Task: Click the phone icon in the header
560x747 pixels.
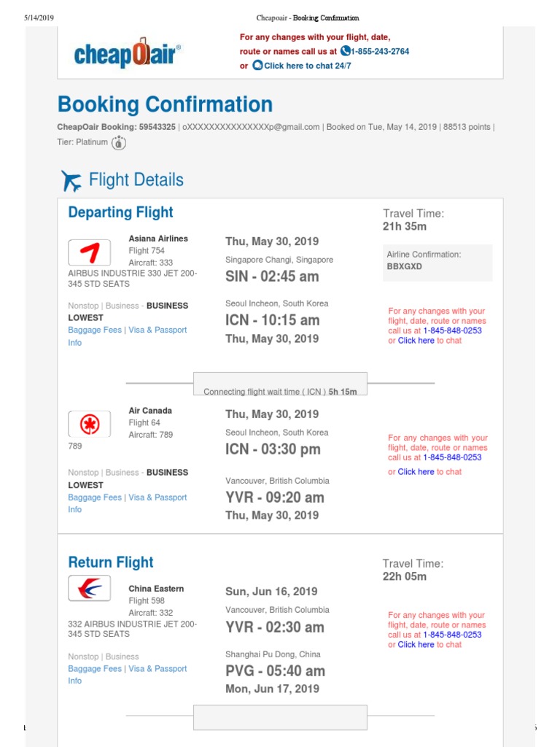Action: (345, 51)
